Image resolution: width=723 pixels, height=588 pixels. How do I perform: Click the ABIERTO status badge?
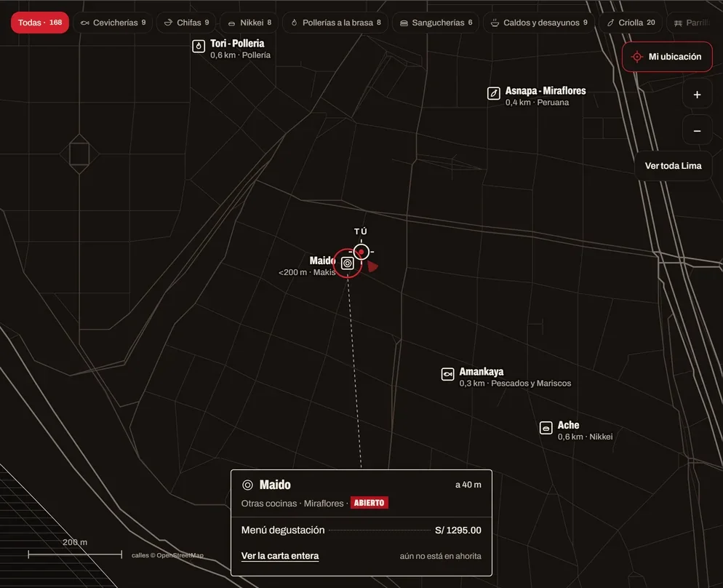pyautogui.click(x=369, y=503)
